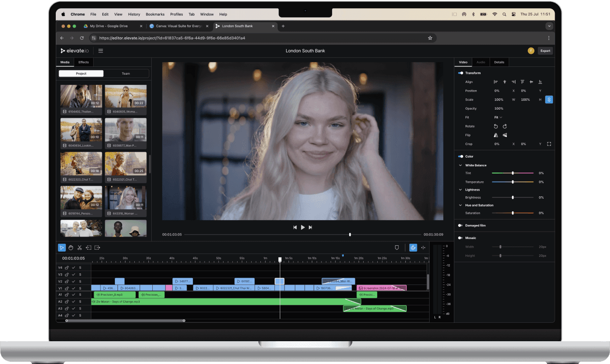Select the Hand pan tool

coord(71,248)
